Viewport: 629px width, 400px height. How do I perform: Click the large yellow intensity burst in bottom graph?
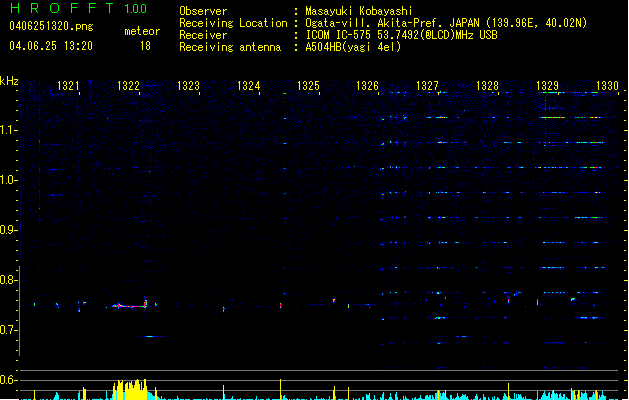[130, 390]
